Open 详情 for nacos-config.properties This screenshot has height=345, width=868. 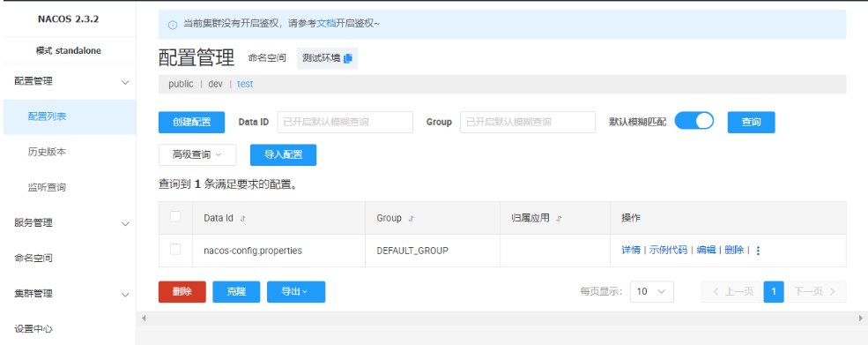coord(631,251)
